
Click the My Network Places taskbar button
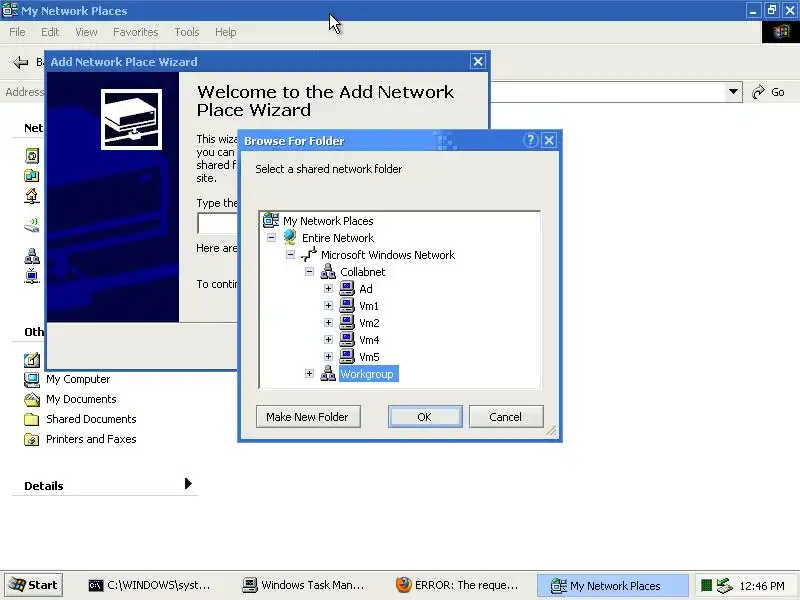(x=612, y=585)
